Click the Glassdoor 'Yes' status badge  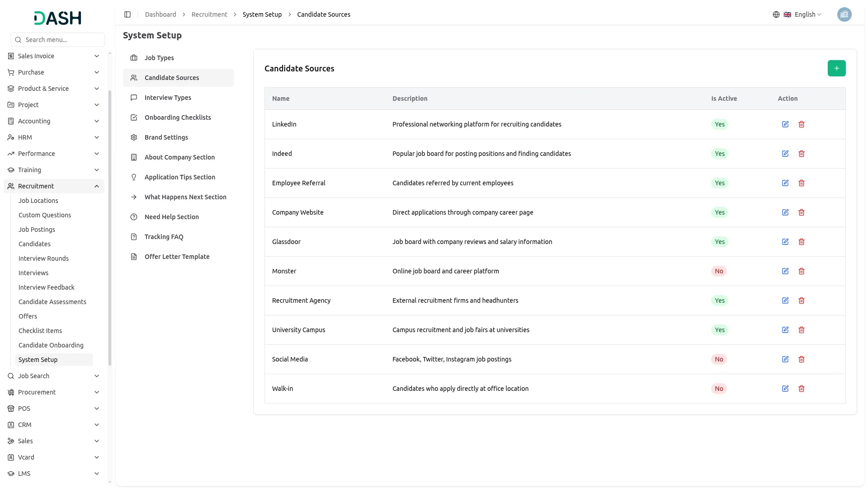720,242
